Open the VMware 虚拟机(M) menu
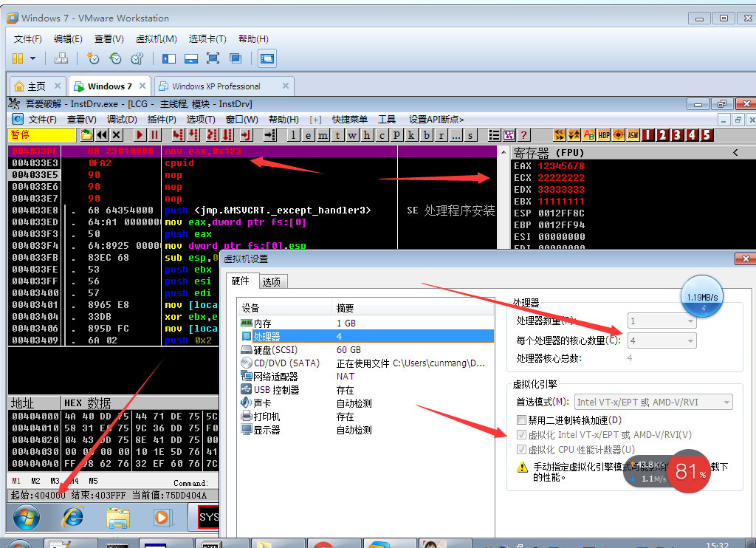This screenshot has width=756, height=548. point(157,39)
